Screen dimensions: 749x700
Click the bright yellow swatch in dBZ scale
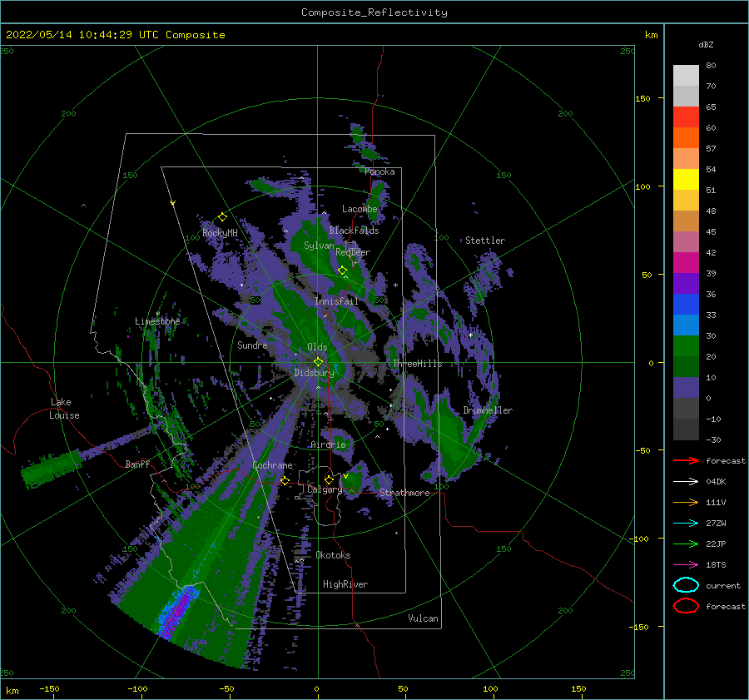click(x=686, y=179)
